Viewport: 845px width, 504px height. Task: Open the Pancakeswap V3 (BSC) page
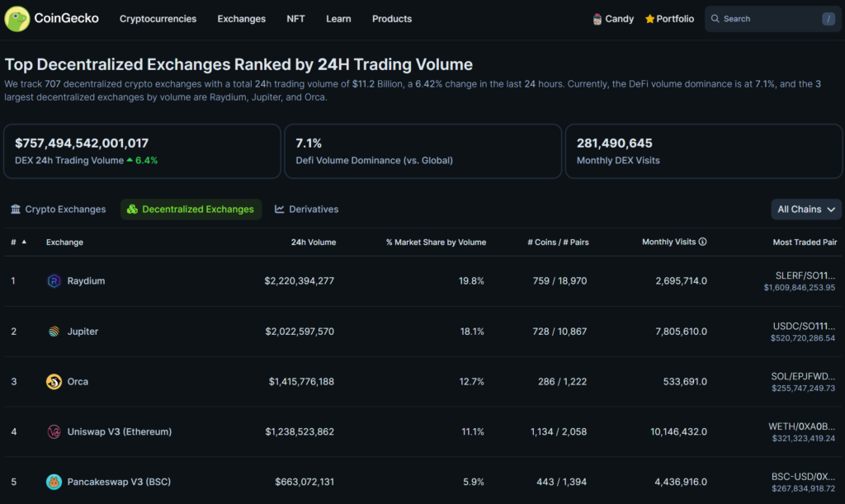(119, 482)
